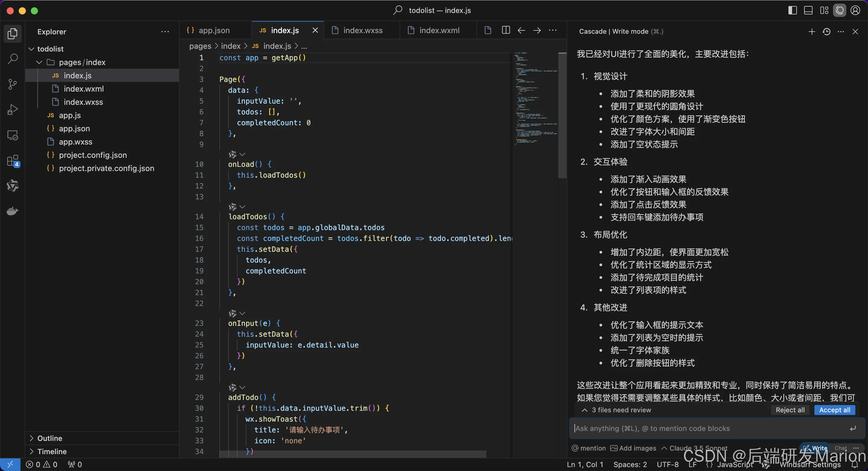Select the index.wxss tab
This screenshot has width=868, height=471.
(x=363, y=30)
